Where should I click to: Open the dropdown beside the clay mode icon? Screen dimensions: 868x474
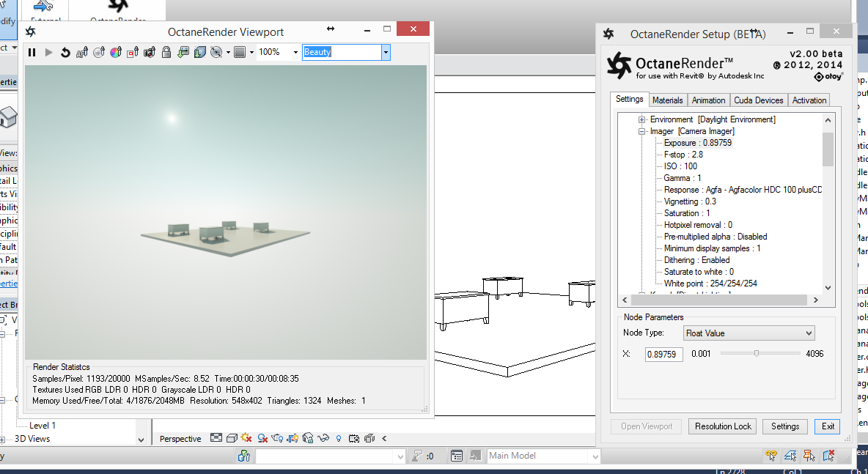tap(228, 53)
